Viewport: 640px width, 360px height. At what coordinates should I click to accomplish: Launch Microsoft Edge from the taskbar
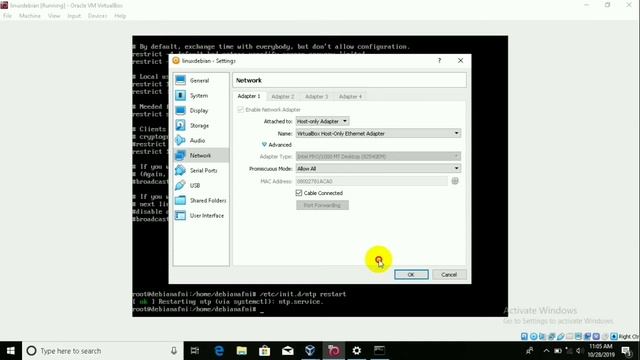[x=219, y=351]
